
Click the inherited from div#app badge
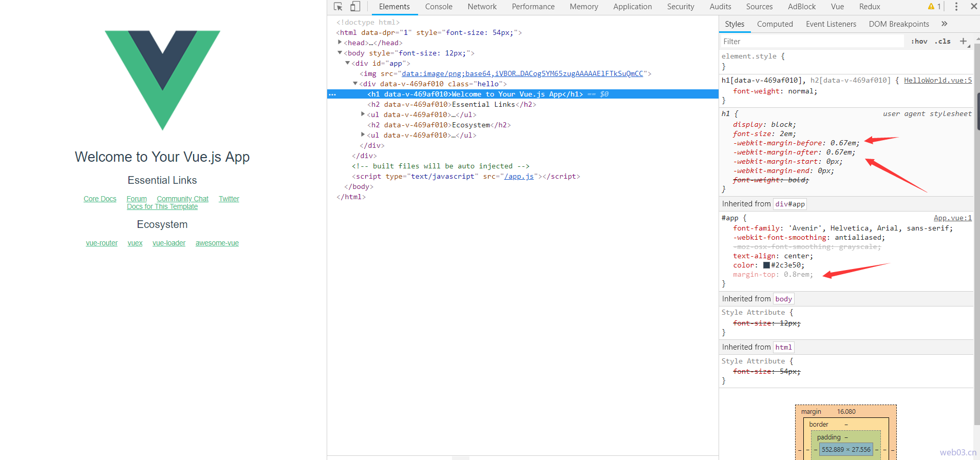(x=790, y=204)
